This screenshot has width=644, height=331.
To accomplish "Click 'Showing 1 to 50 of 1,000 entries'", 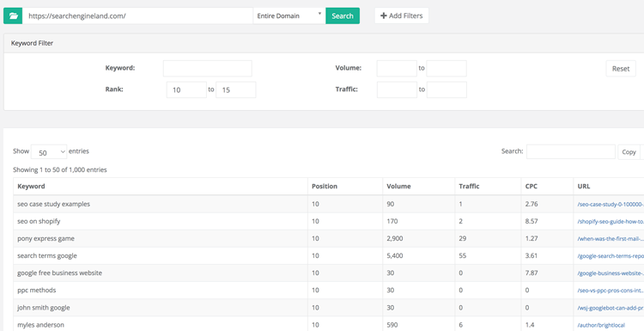I will (60, 170).
